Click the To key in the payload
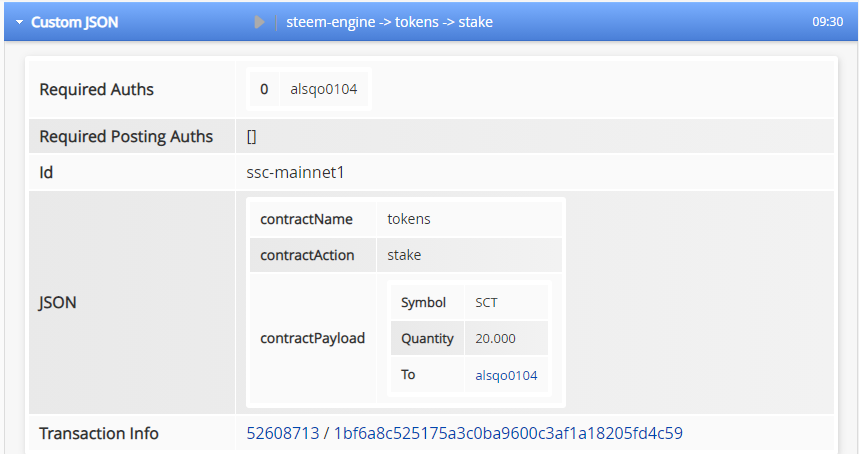Image resolution: width=859 pixels, height=454 pixels. coord(408,375)
